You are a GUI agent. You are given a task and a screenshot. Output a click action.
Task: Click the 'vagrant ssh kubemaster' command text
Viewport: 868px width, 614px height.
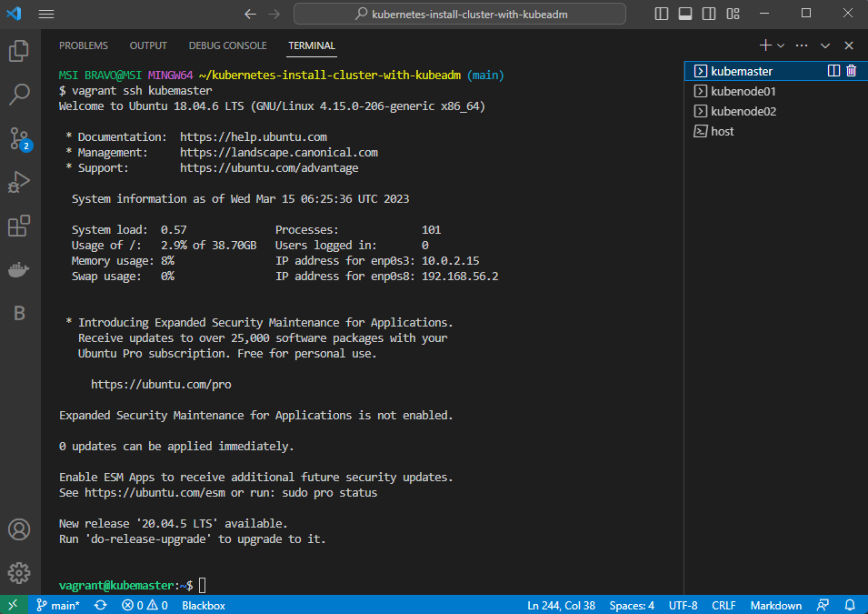pyautogui.click(x=142, y=90)
